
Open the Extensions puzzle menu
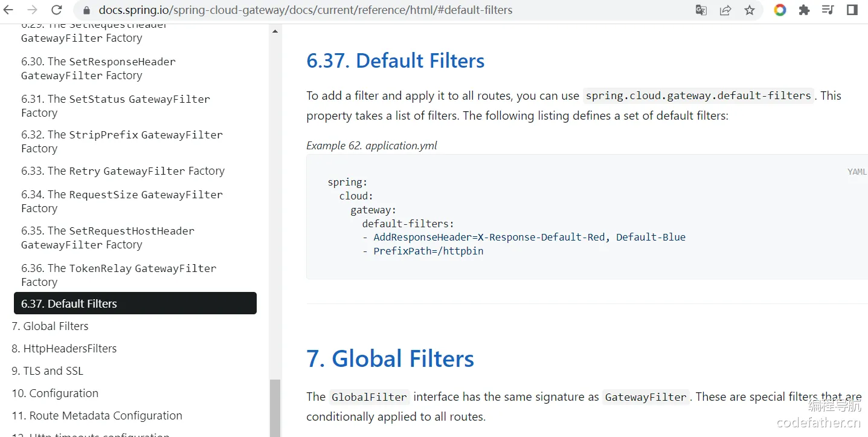[804, 10]
